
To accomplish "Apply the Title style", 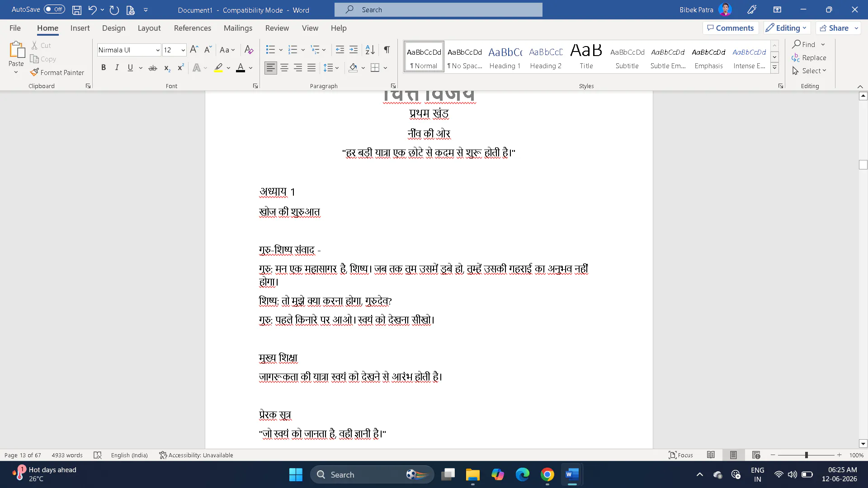I will click(586, 57).
